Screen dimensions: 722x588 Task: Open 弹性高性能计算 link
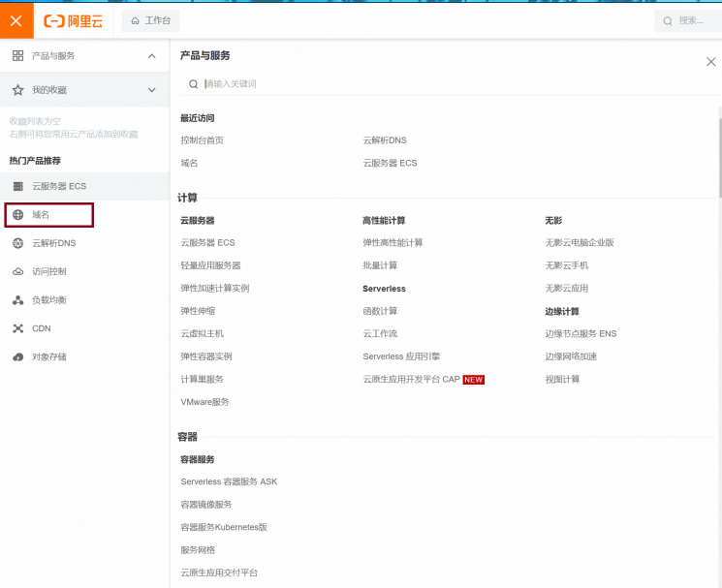(x=392, y=242)
